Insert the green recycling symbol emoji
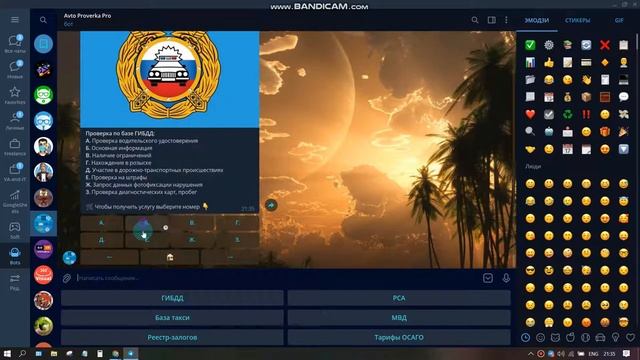The width and height of the screenshot is (640, 360). pos(568,114)
